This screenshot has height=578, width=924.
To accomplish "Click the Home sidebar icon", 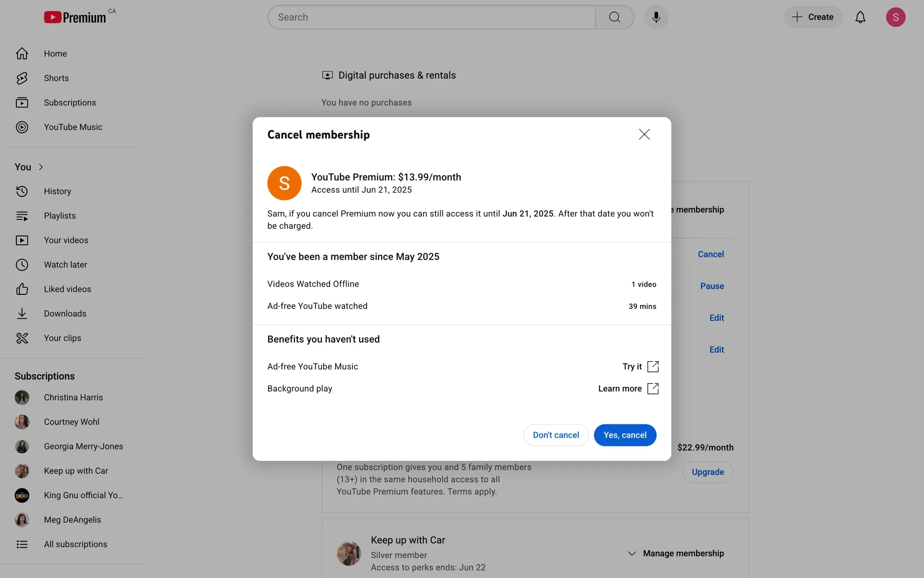I will (22, 53).
